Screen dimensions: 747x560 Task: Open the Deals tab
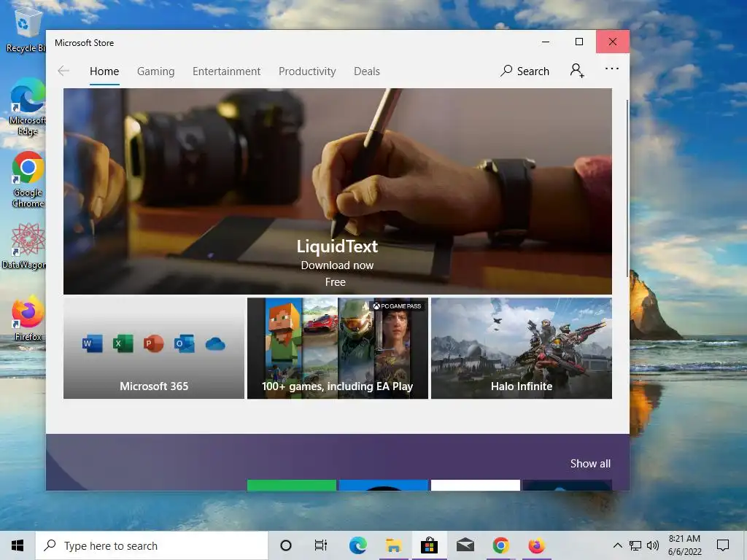(x=367, y=71)
